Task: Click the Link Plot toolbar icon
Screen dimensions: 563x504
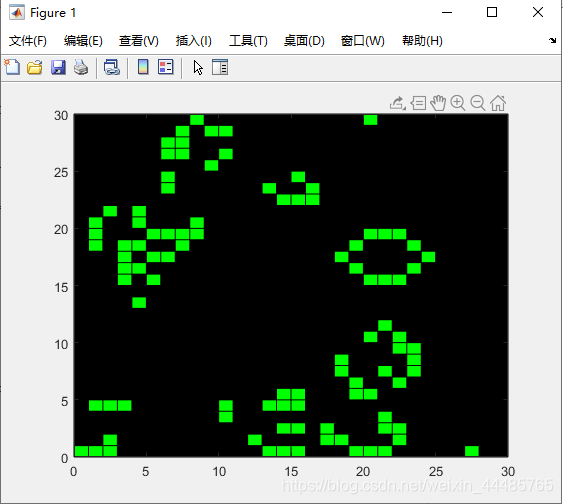Action: (x=112, y=67)
